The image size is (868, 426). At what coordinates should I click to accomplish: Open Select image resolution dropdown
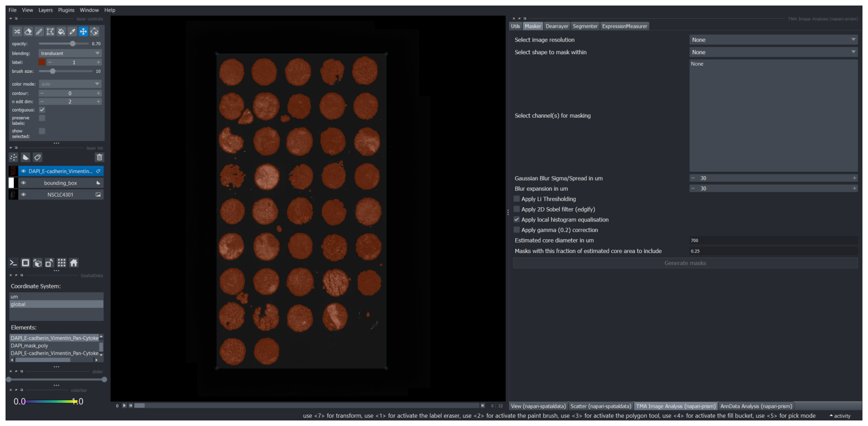pyautogui.click(x=773, y=40)
